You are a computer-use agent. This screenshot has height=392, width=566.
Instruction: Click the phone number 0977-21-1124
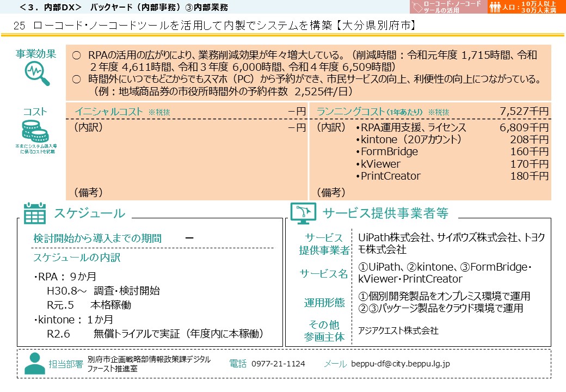coord(278,364)
